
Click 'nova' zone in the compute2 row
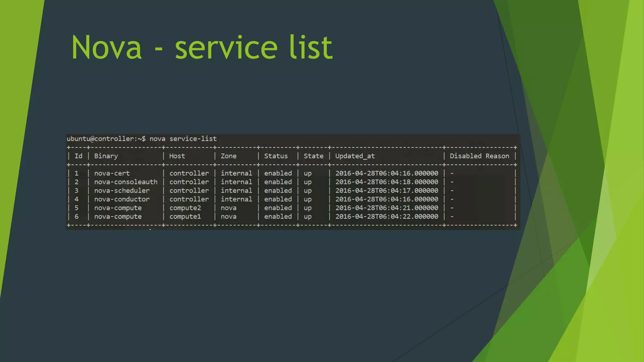229,208
